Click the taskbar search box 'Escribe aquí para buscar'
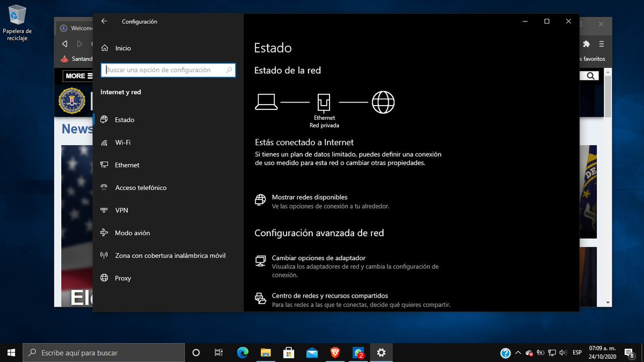 [104, 353]
